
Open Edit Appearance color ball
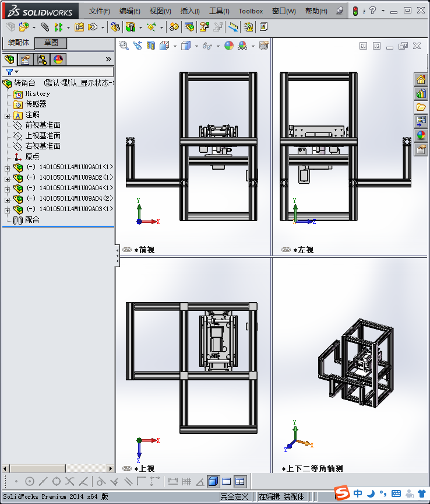(229, 45)
